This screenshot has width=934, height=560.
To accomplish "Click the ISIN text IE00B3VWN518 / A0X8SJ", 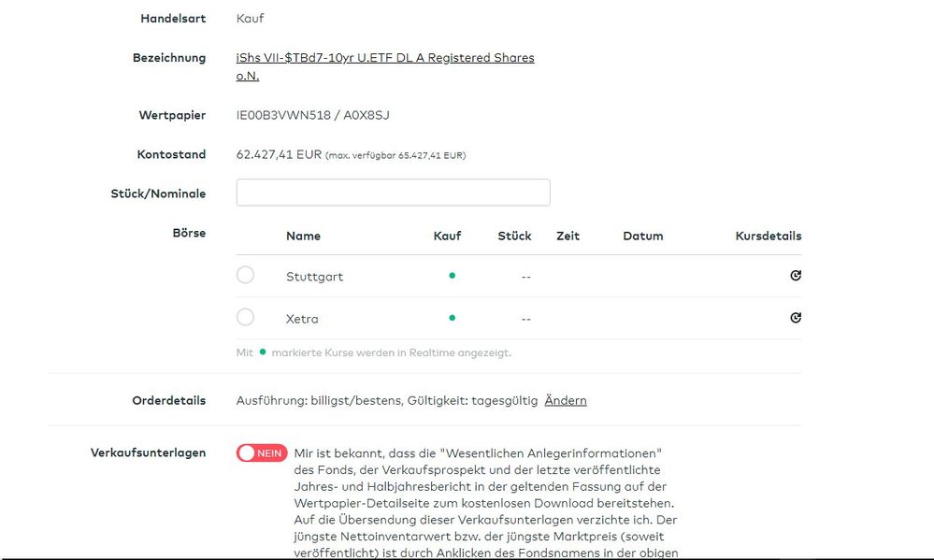I will [x=312, y=115].
